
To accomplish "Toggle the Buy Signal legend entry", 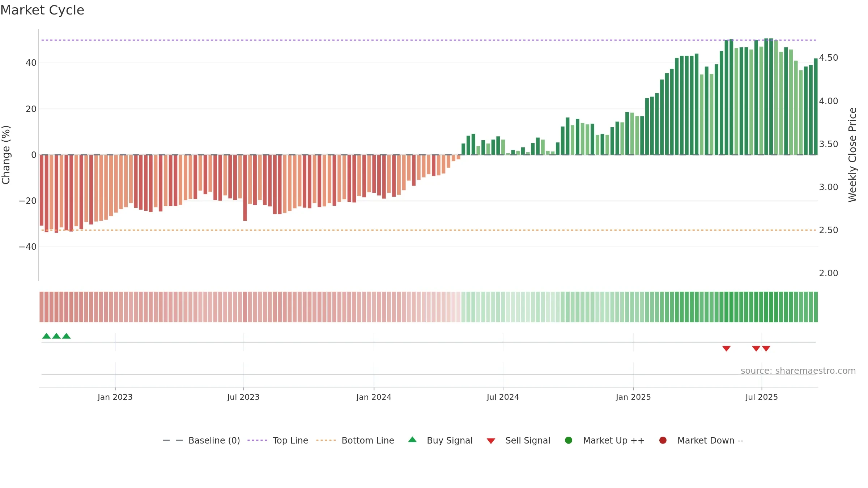I will click(x=440, y=440).
